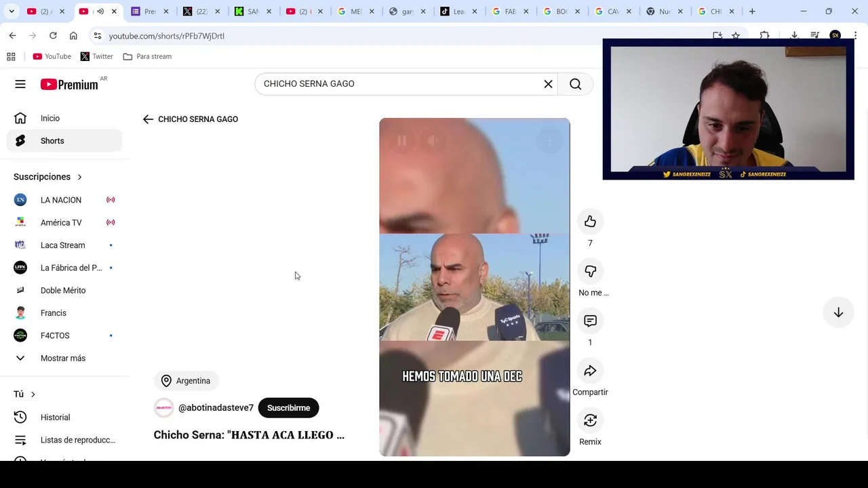Subscribe with the Suscribirme button
This screenshot has height=488, width=868.
coord(288,408)
